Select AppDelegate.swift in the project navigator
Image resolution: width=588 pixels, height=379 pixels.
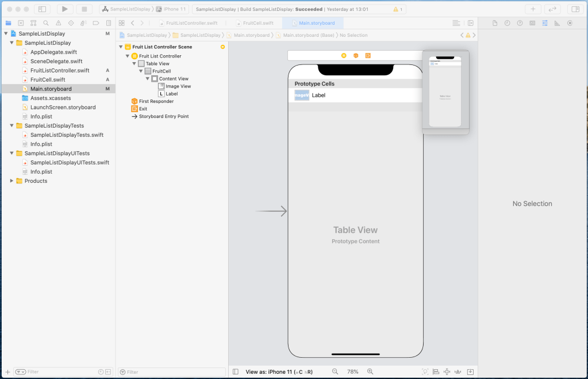(53, 52)
